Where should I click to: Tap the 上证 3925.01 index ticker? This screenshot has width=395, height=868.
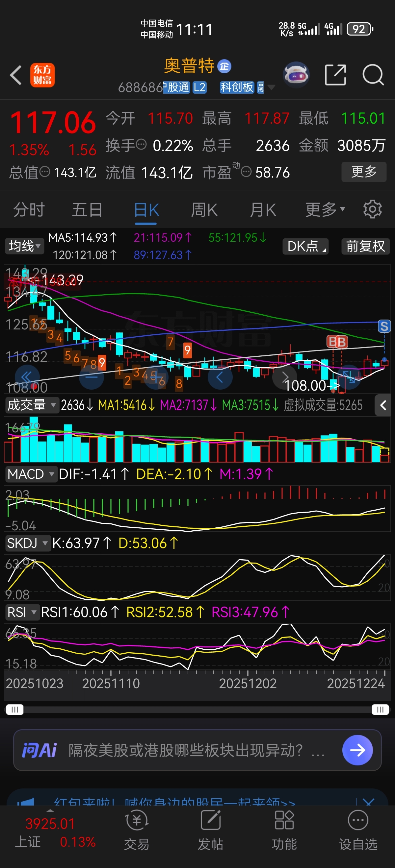point(55,832)
